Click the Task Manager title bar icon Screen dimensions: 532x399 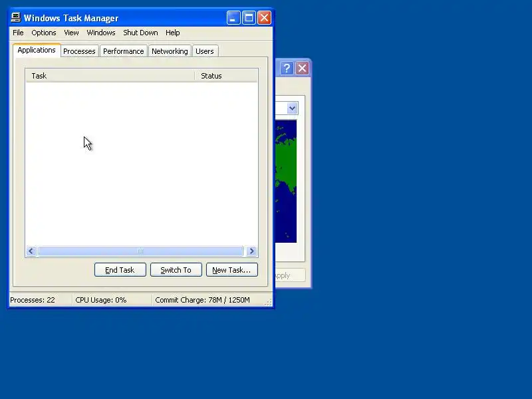click(15, 17)
